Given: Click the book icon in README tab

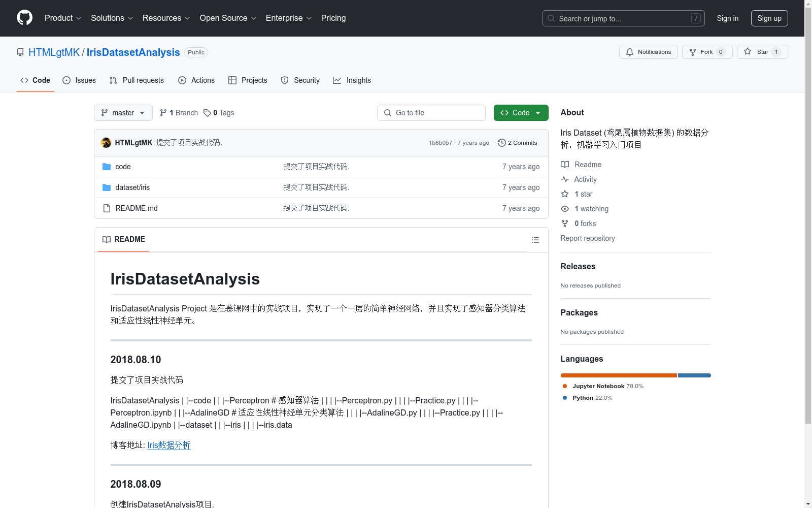Looking at the screenshot, I should (107, 239).
